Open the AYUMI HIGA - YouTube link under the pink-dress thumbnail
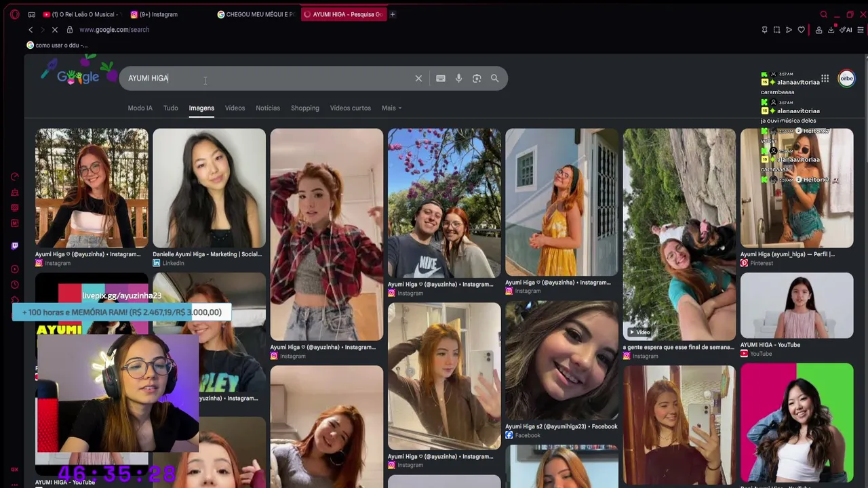This screenshot has height=488, width=868. click(770, 345)
